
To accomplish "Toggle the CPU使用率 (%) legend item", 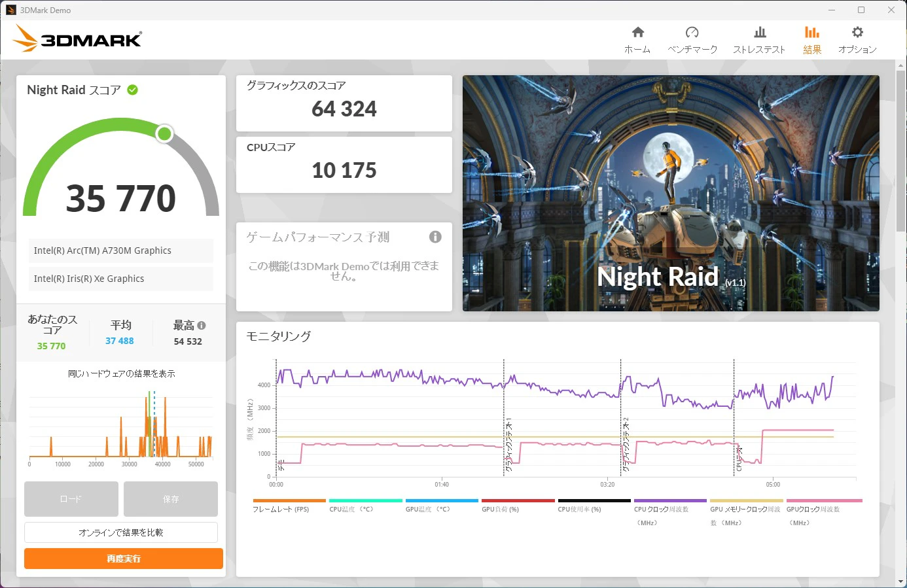I will click(x=594, y=506).
